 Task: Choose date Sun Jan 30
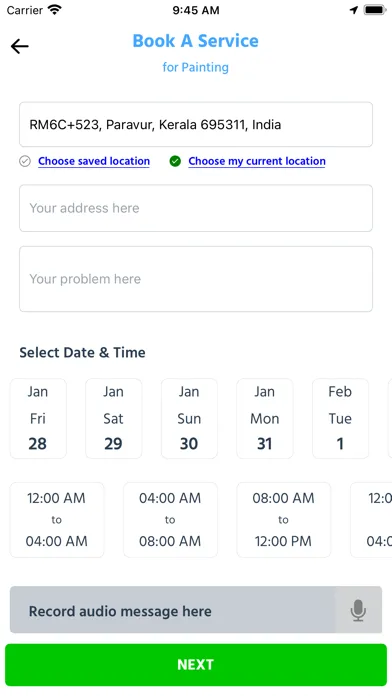190,418
